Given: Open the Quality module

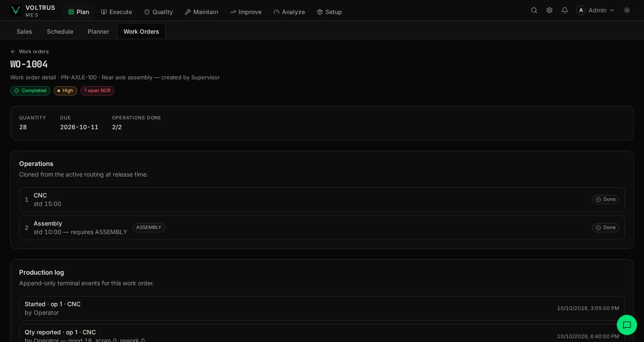Looking at the screenshot, I should [158, 12].
